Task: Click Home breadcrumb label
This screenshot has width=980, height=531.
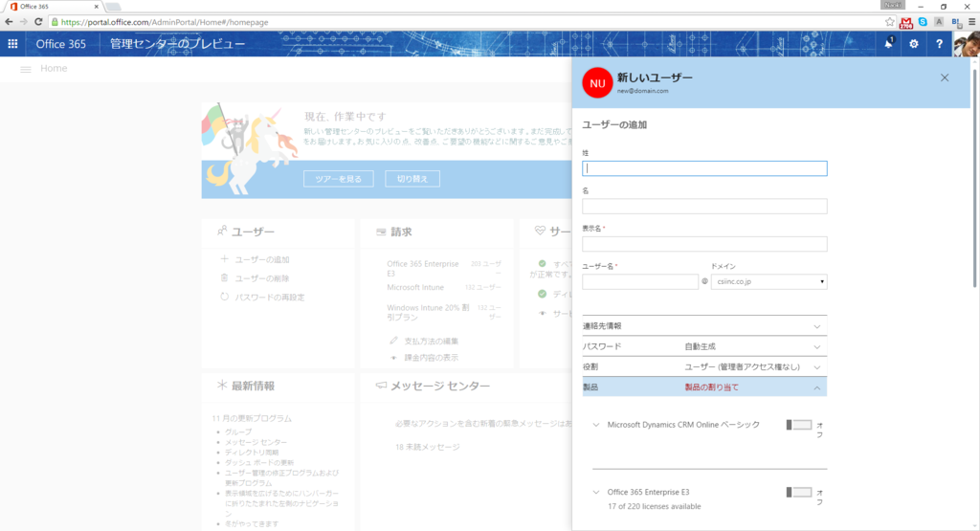Action: coord(54,68)
